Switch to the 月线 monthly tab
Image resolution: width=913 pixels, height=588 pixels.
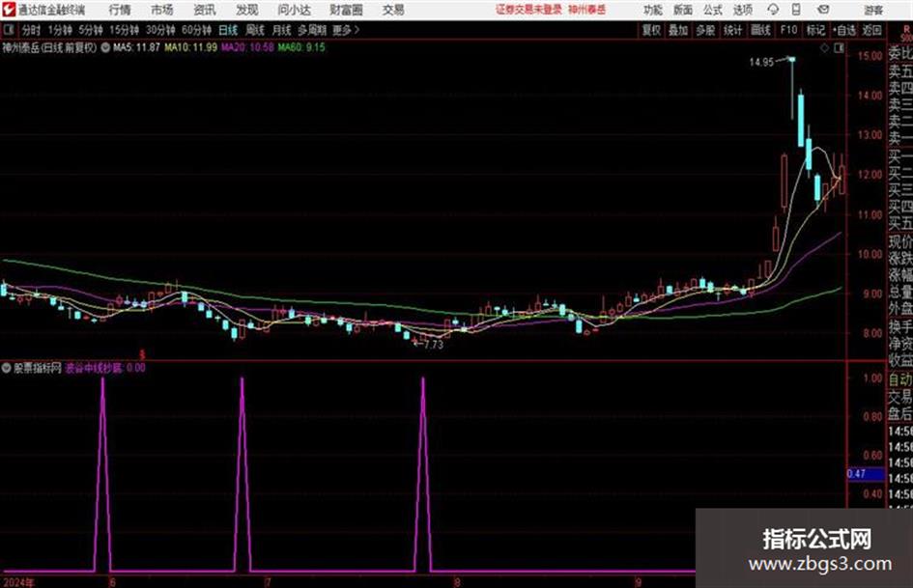tap(282, 30)
